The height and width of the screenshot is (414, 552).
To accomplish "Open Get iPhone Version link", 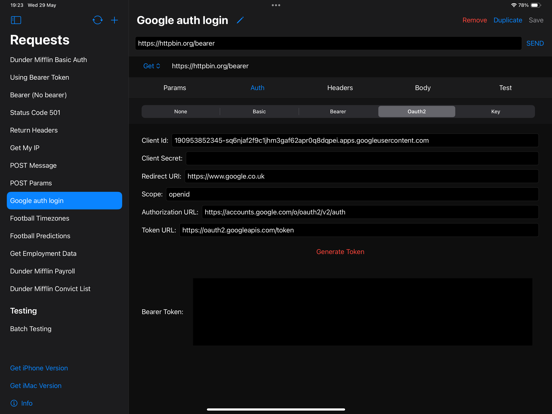I will (39, 368).
